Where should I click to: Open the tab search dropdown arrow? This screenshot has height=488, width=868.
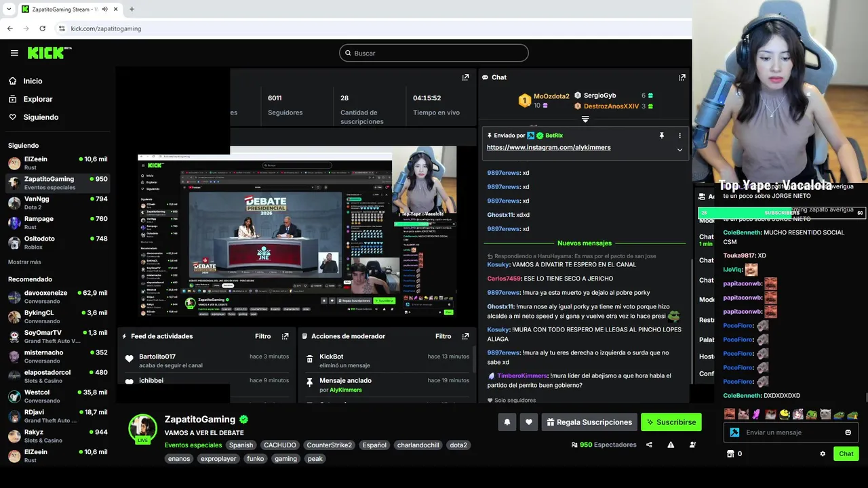coord(9,9)
